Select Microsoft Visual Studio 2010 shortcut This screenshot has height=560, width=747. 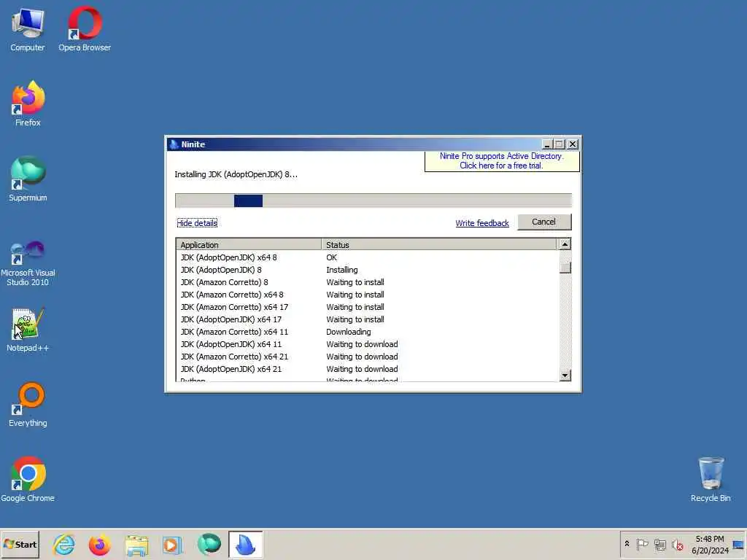(x=28, y=262)
